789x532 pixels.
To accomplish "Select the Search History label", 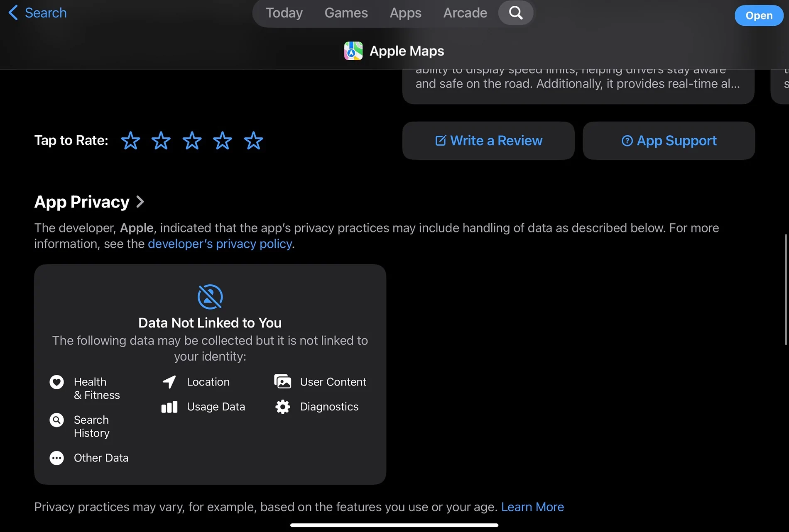I will [92, 426].
